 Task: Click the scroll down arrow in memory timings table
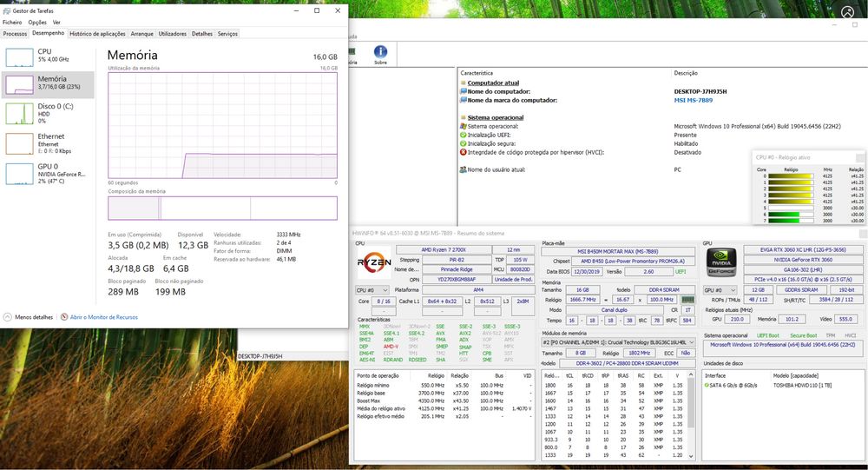(691, 456)
